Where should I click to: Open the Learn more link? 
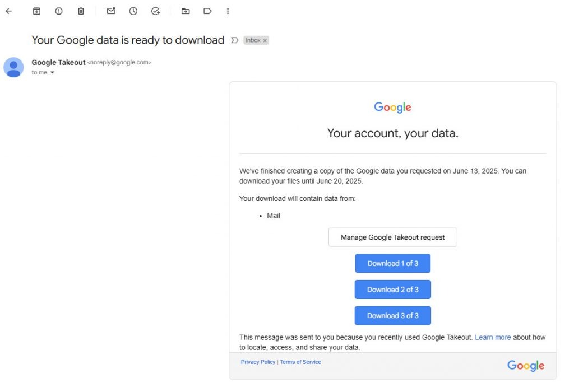[x=493, y=337]
